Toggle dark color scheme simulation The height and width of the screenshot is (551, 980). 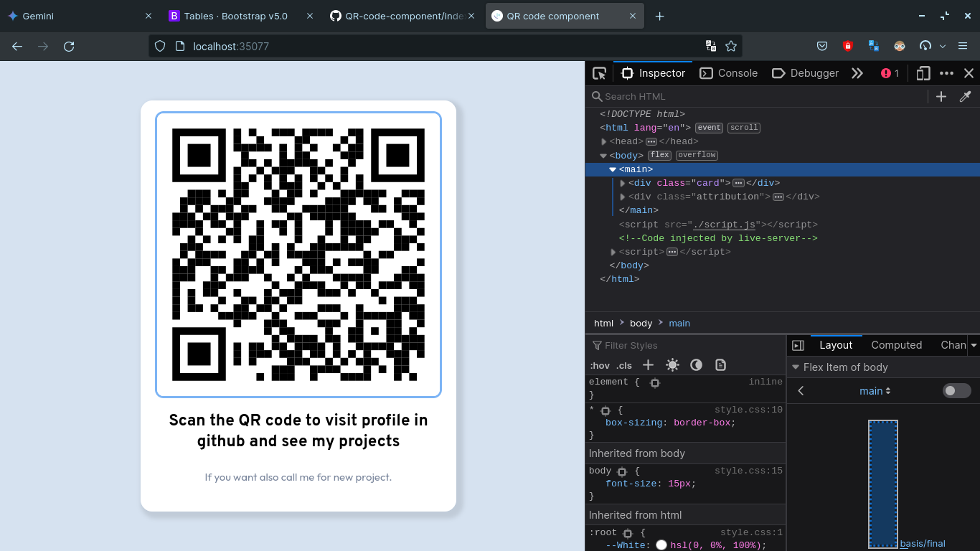pyautogui.click(x=696, y=365)
